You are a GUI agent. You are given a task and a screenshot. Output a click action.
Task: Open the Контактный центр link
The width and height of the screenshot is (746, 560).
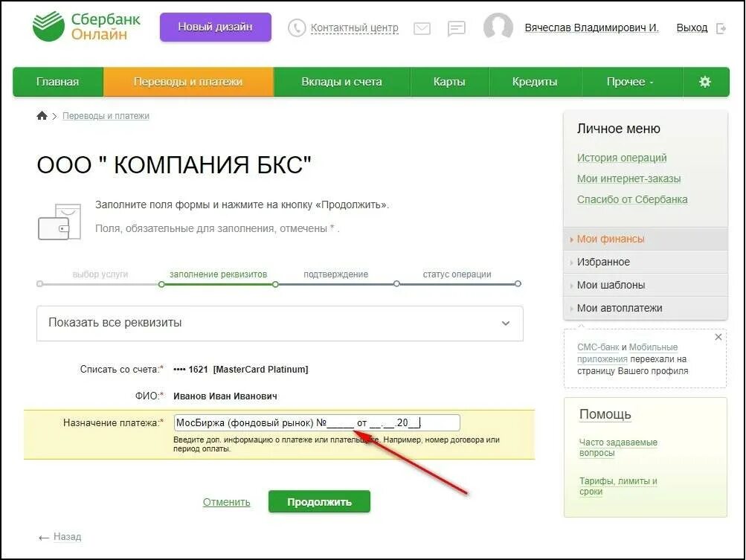click(x=355, y=28)
